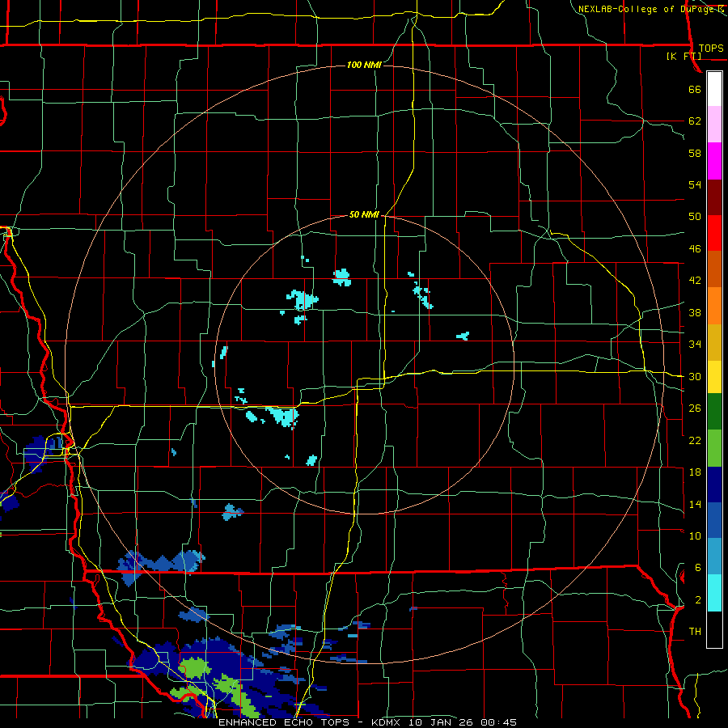Click legend value 2
728x728 pixels.
pos(697,600)
